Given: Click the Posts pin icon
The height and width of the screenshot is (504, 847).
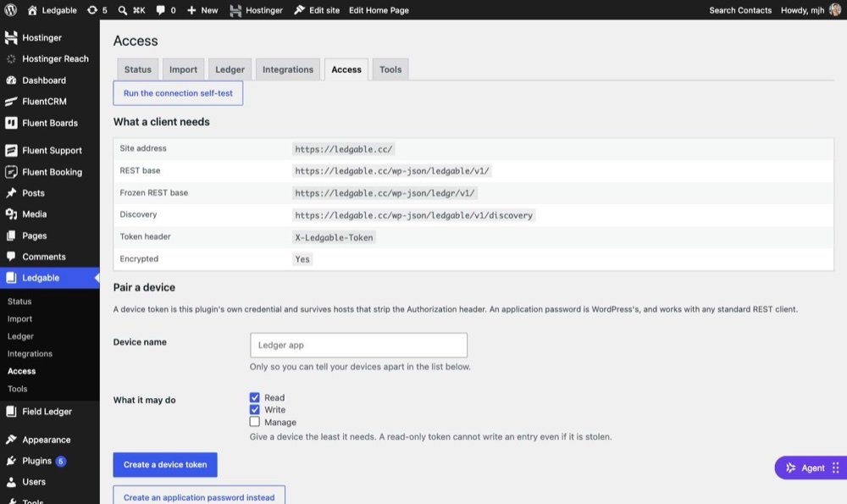Looking at the screenshot, I should pos(11,193).
